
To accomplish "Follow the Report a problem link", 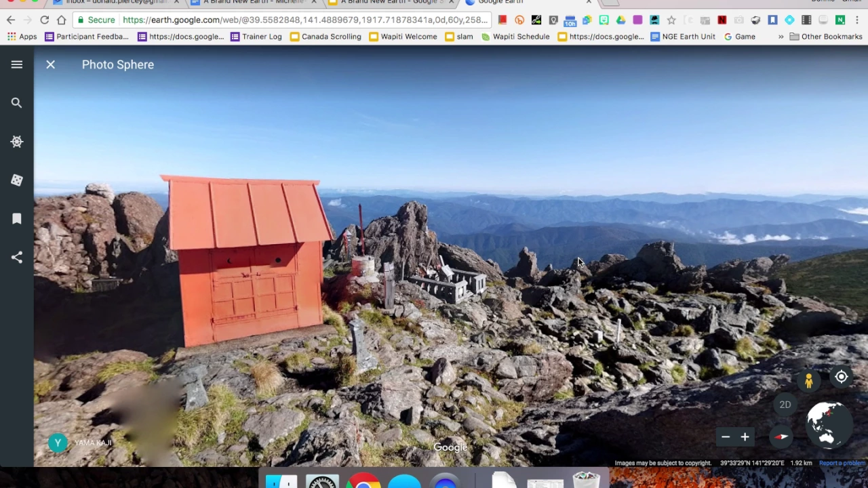I will (x=842, y=463).
